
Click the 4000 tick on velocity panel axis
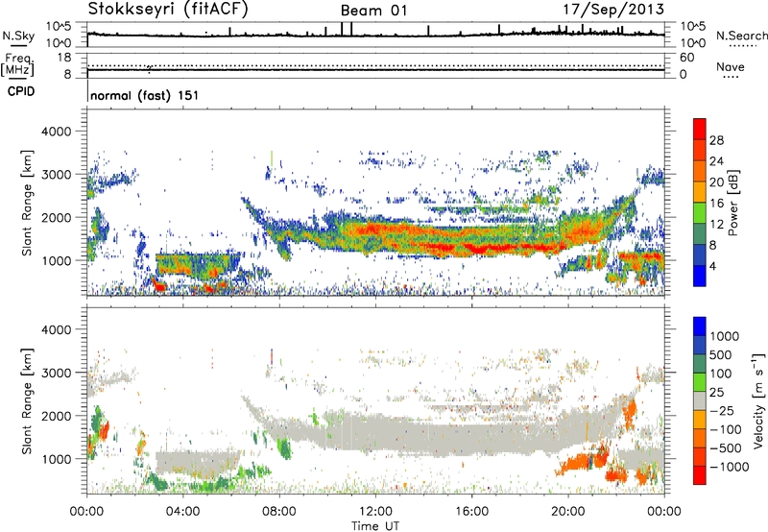click(x=57, y=329)
